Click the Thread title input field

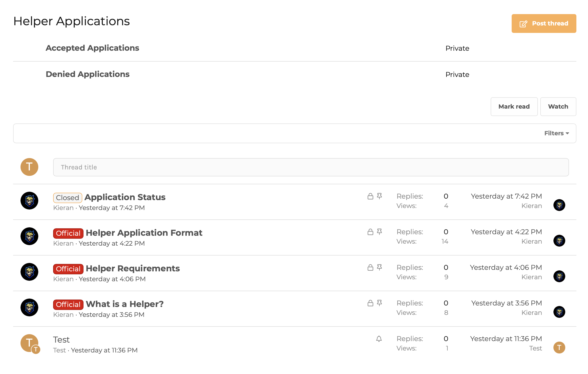pos(311,167)
